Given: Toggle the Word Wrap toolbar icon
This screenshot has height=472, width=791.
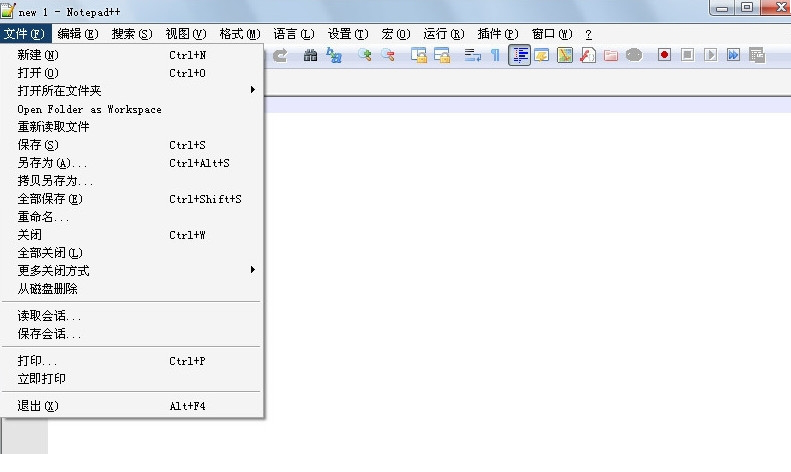Looking at the screenshot, I should click(x=473, y=55).
